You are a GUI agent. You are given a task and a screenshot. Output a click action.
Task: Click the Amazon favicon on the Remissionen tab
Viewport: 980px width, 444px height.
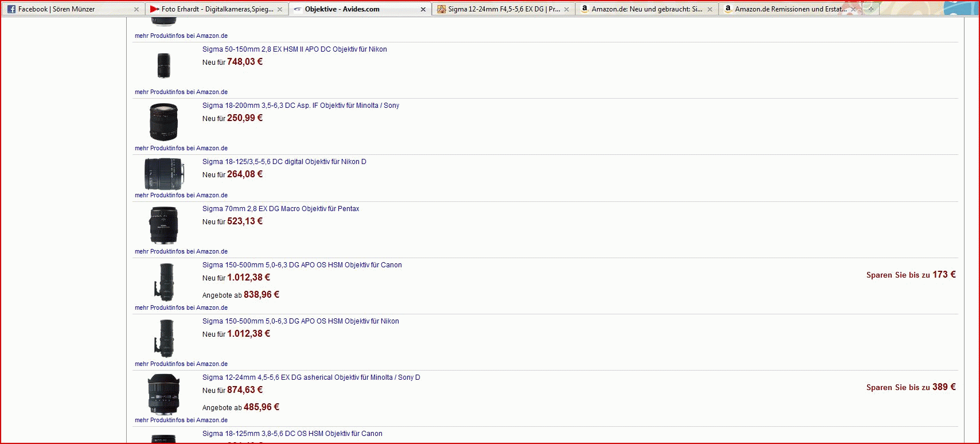pyautogui.click(x=728, y=9)
